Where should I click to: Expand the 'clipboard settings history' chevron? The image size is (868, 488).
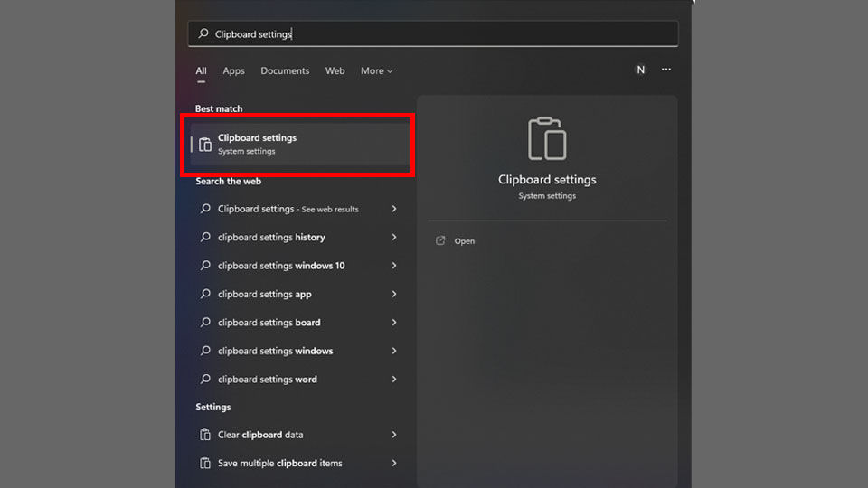click(x=394, y=237)
